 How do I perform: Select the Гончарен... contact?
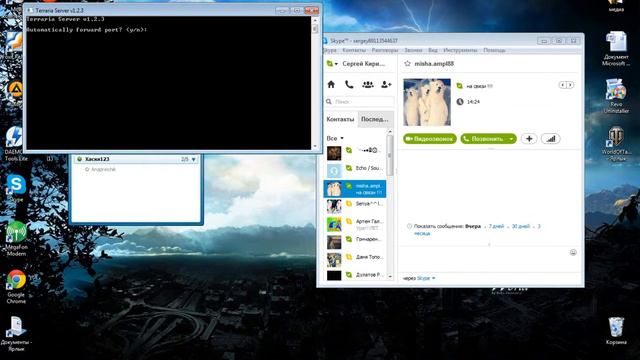pos(355,242)
